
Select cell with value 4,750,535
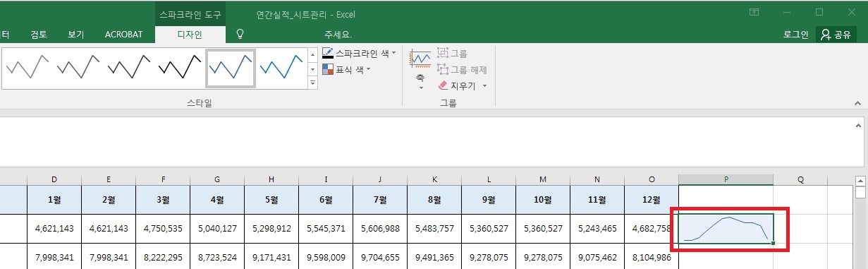pos(163,229)
